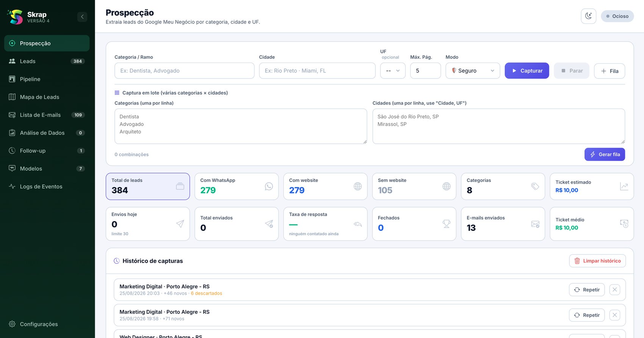This screenshot has width=644, height=338.
Task: Collapse the sidebar with chevron button
Action: (x=82, y=17)
